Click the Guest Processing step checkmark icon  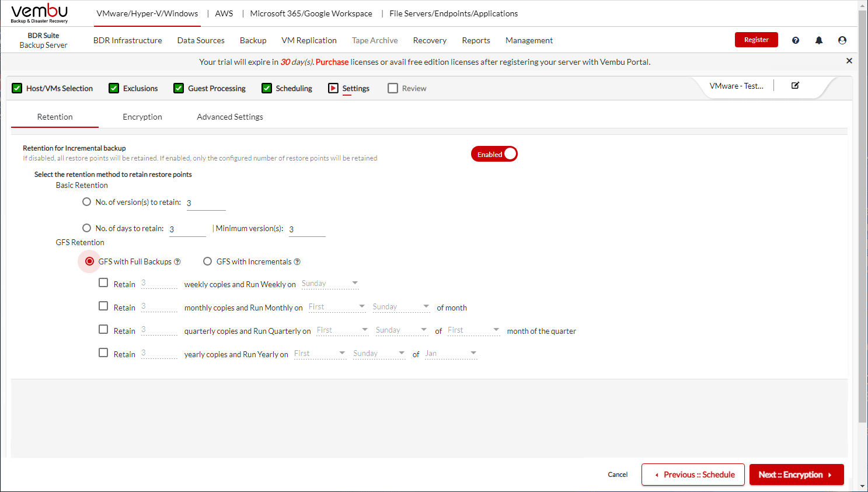[179, 88]
